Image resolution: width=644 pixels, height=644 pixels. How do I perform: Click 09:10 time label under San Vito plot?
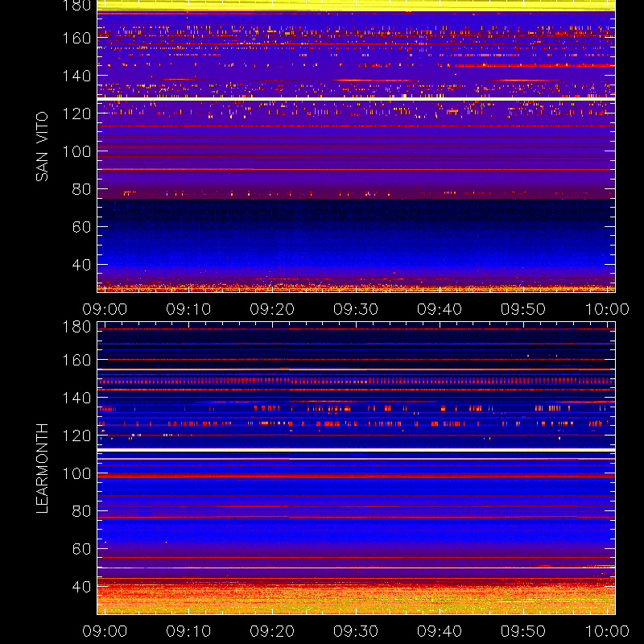188,309
